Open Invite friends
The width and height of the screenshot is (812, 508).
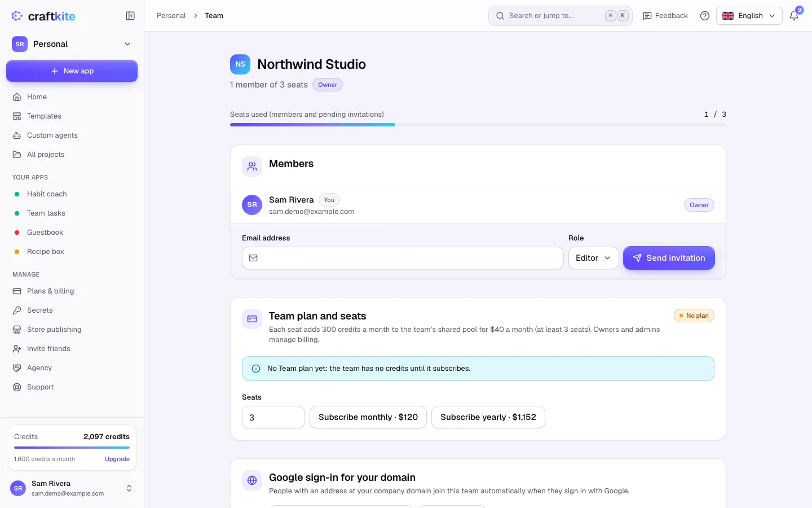pyautogui.click(x=72, y=349)
